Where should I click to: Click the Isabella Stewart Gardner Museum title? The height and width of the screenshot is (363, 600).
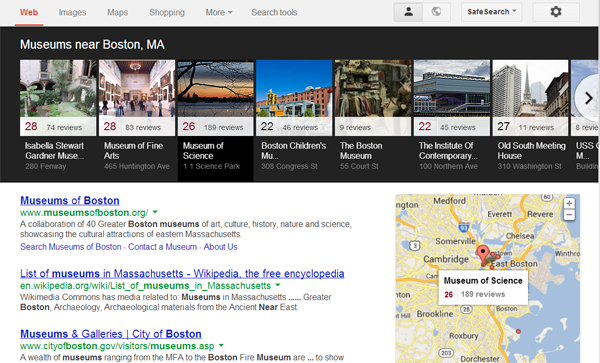[x=54, y=151]
